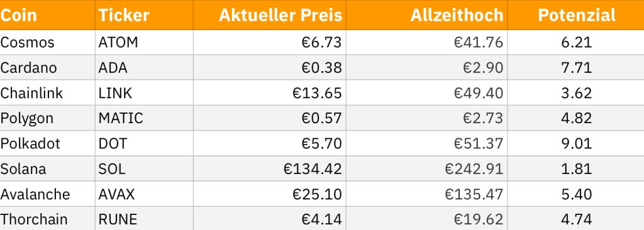Select the Thorchain RUNE ticker cell
Screen dimensions: 644x230
coord(144,219)
